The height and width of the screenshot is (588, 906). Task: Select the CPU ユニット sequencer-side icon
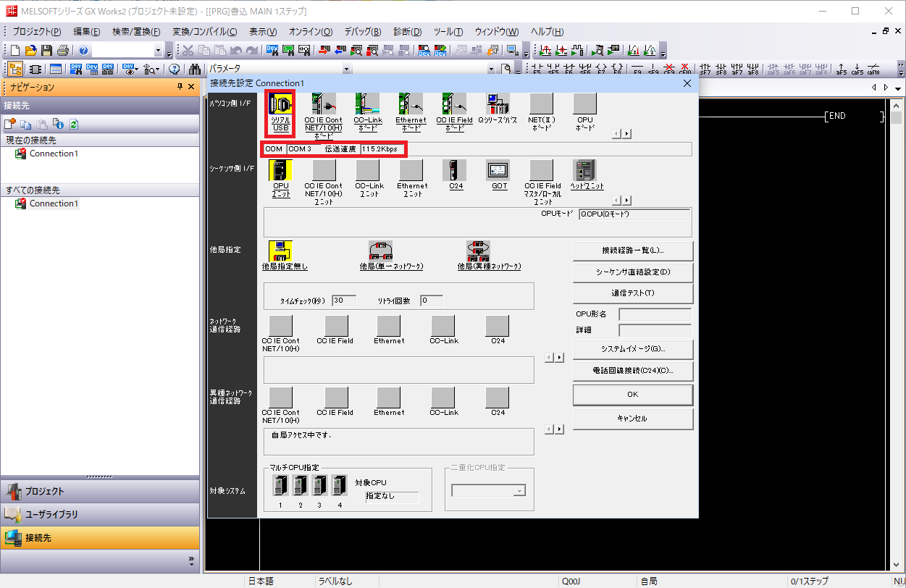click(280, 169)
